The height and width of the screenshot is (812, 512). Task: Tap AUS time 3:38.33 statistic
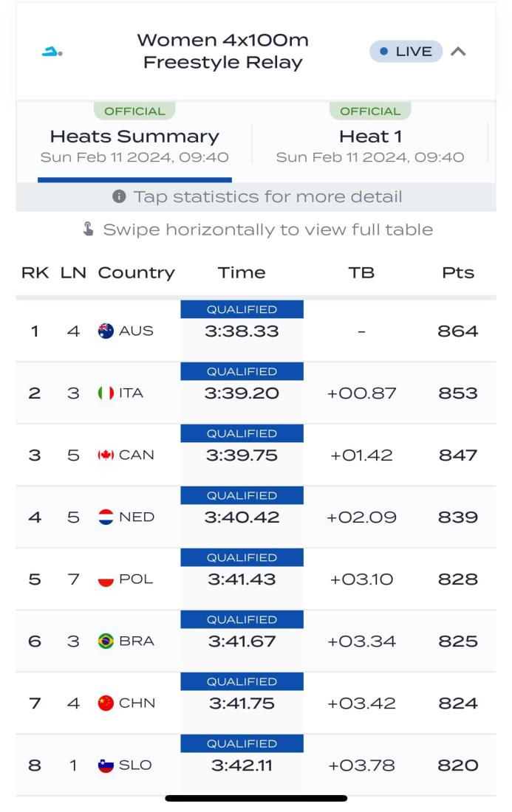(x=242, y=331)
